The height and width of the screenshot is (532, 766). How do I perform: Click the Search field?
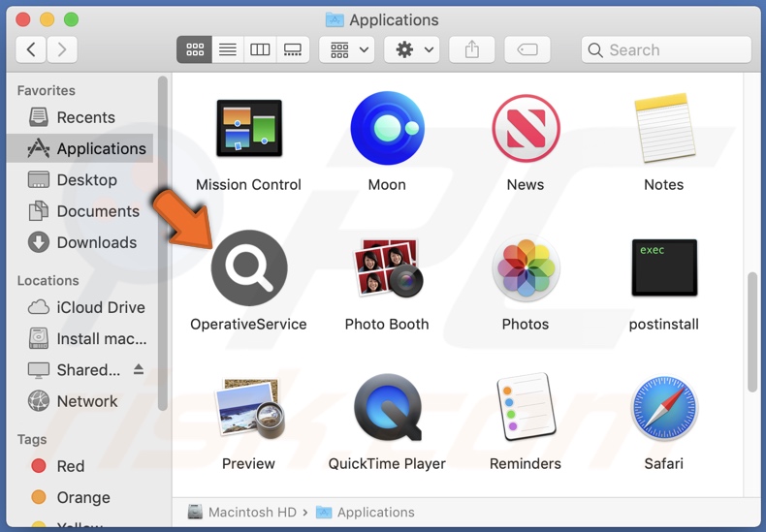pos(666,49)
